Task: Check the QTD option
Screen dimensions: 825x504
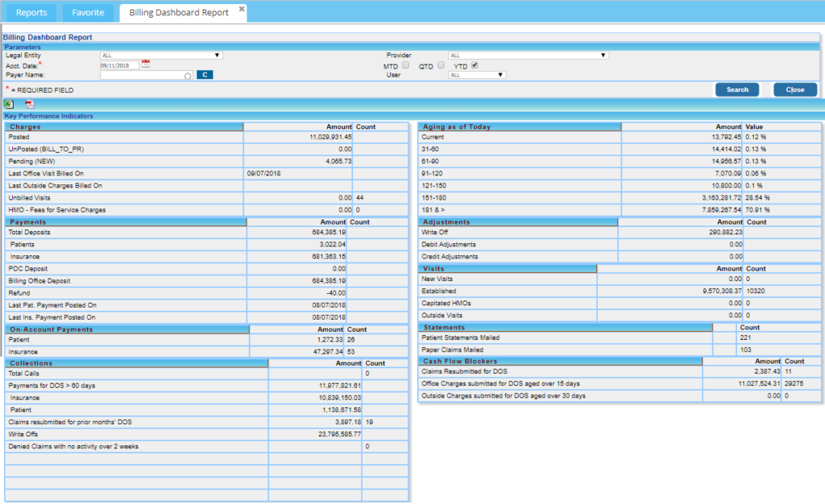Action: [x=441, y=65]
